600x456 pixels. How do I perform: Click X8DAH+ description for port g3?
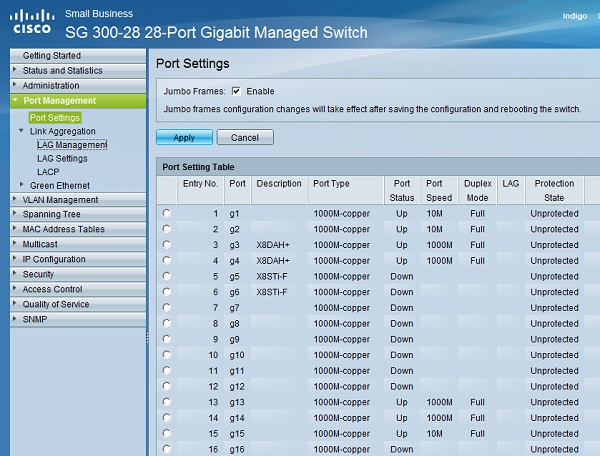(273, 245)
